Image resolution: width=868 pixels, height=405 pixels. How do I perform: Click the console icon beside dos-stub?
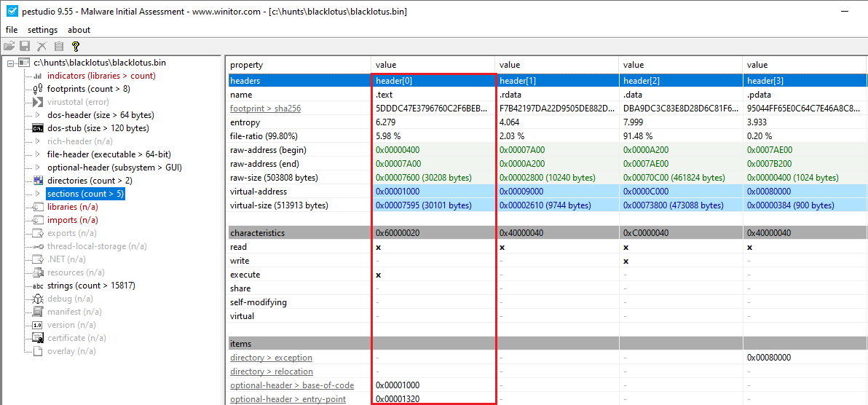(x=38, y=128)
